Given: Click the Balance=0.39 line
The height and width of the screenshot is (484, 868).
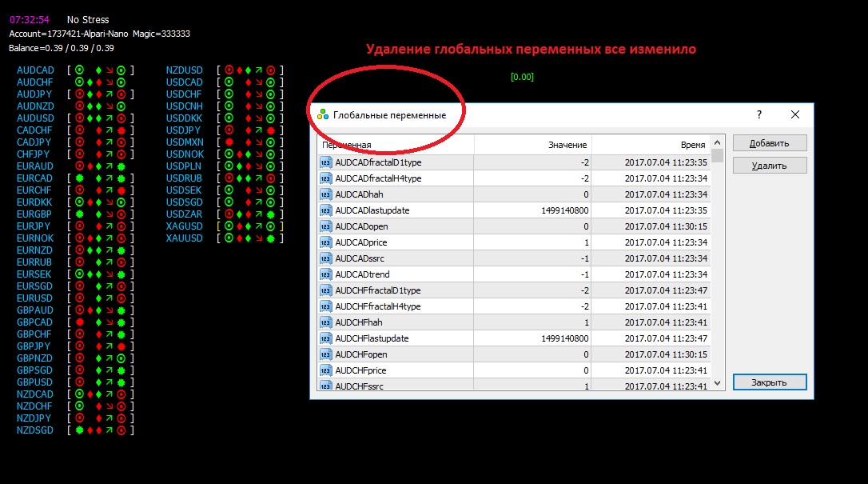Looking at the screenshot, I should 62,48.
